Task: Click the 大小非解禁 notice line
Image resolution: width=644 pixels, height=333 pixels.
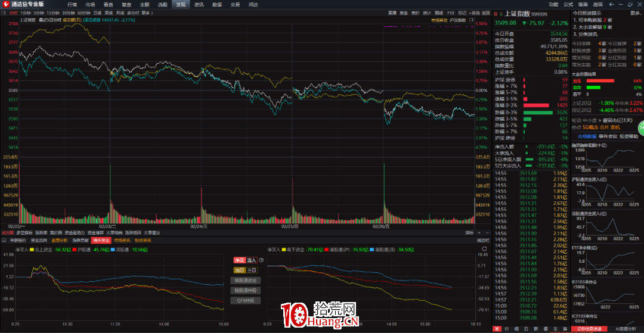Action: coord(593,27)
